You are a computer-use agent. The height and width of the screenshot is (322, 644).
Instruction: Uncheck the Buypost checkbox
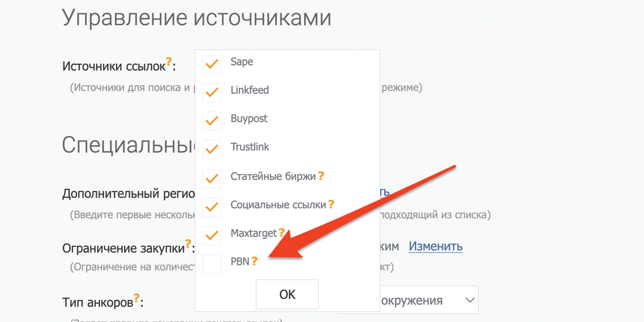tap(211, 121)
